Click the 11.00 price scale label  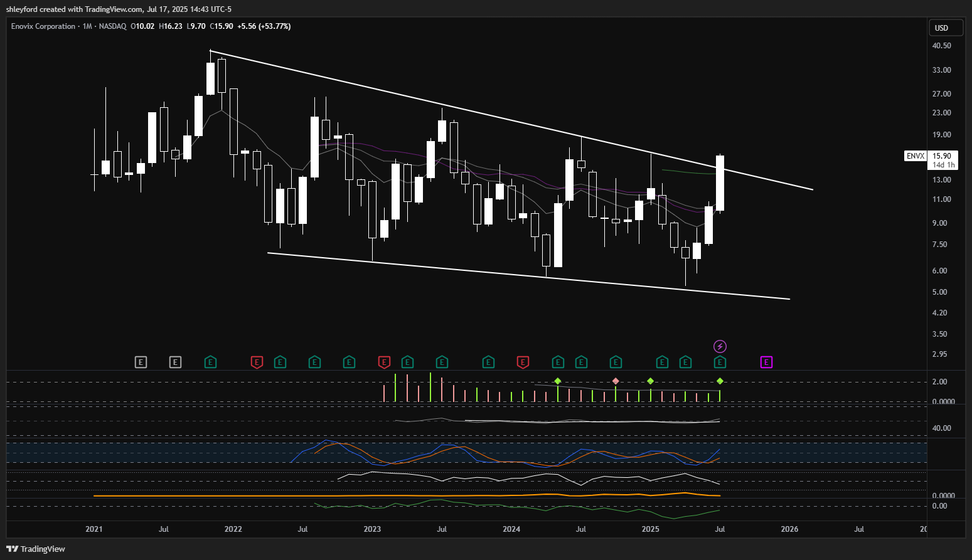click(x=941, y=199)
